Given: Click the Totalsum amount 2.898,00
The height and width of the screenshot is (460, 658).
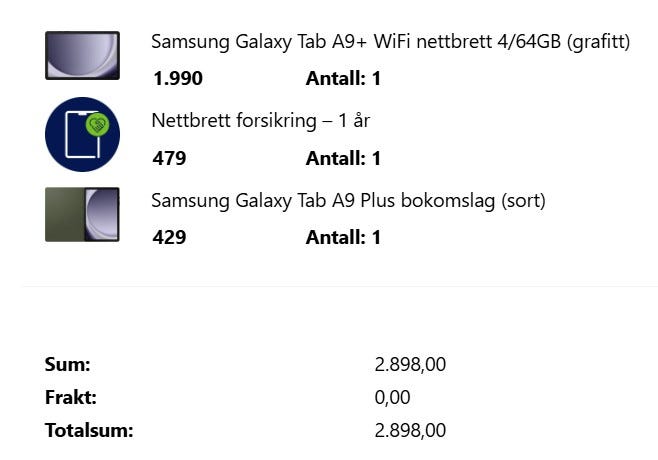Looking at the screenshot, I should pyautogui.click(x=410, y=431).
